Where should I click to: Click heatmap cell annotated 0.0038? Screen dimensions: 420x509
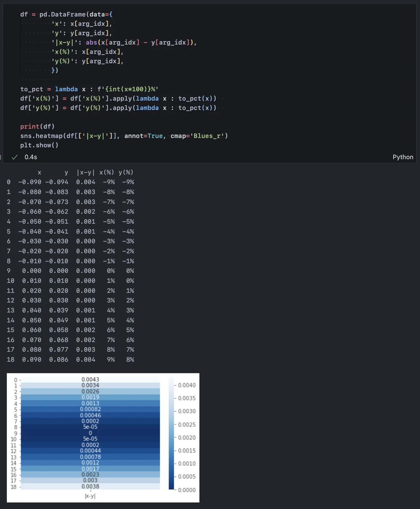tap(90, 486)
